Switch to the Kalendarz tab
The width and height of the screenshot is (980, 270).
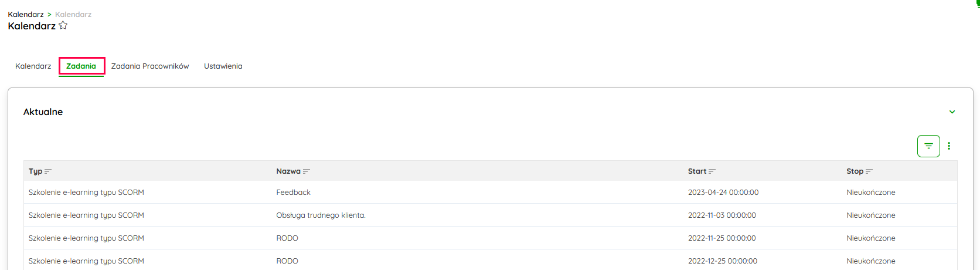click(33, 66)
